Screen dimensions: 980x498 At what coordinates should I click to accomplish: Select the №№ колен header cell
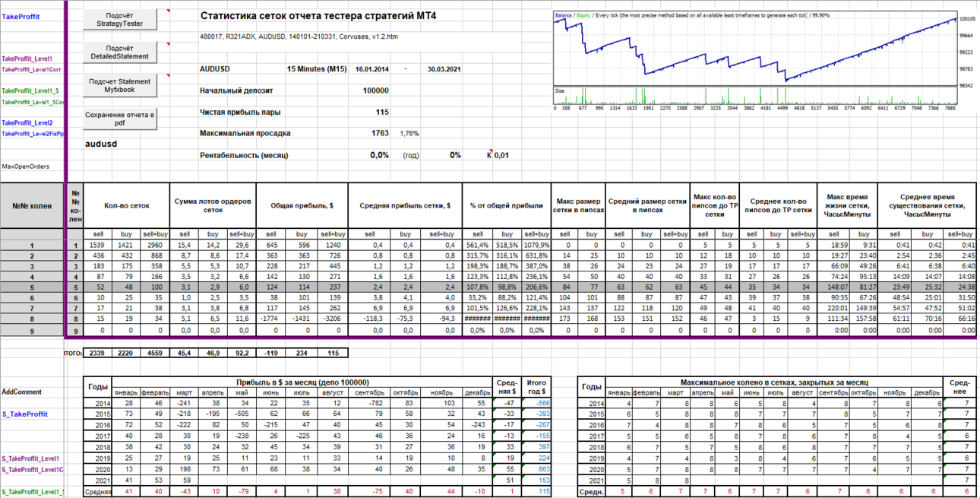[32, 205]
